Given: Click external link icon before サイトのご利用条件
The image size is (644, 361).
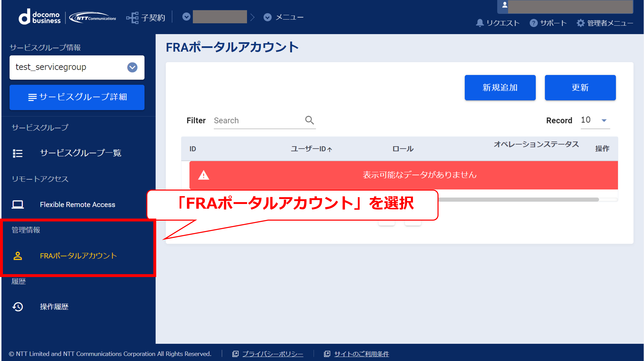Looking at the screenshot, I should click(327, 354).
